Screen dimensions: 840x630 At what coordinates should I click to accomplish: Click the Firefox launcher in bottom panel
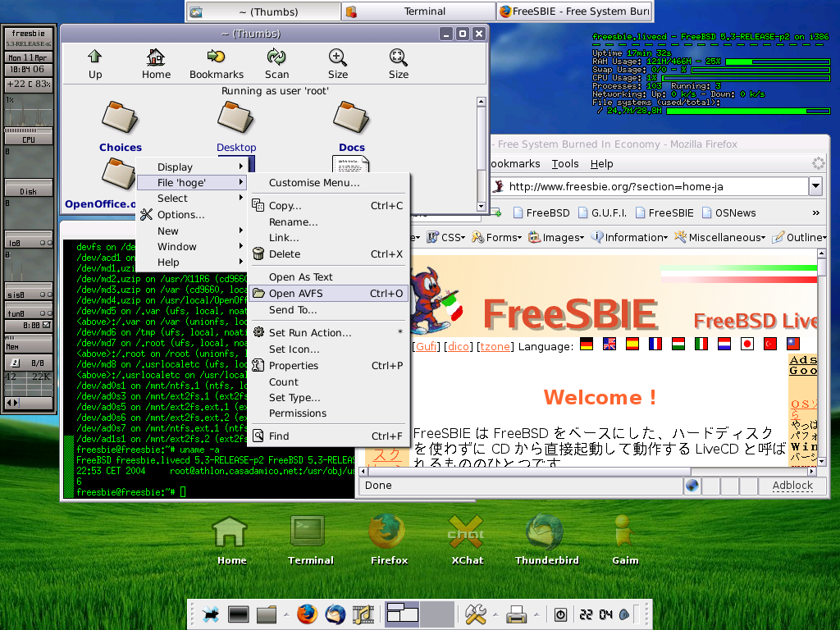308,614
